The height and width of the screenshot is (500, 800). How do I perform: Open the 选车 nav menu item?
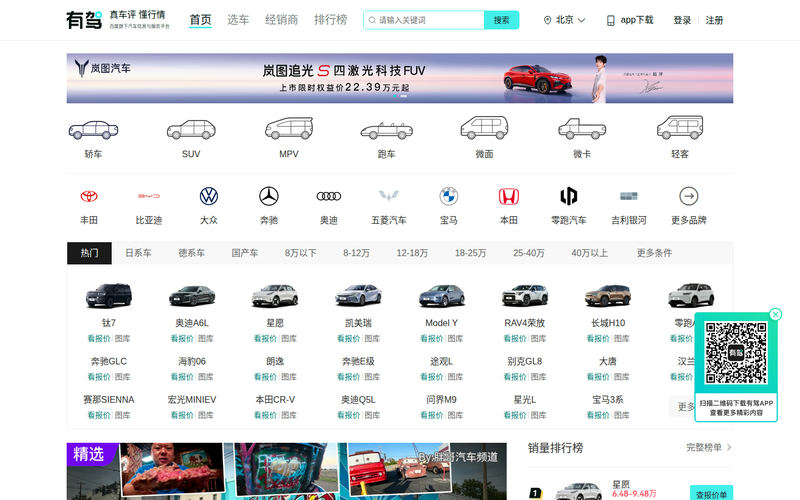(x=238, y=20)
